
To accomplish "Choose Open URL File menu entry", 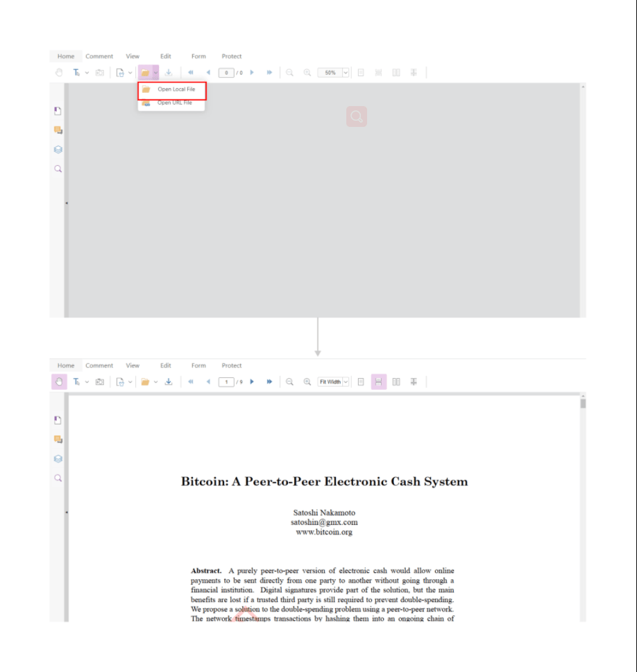I will [171, 103].
